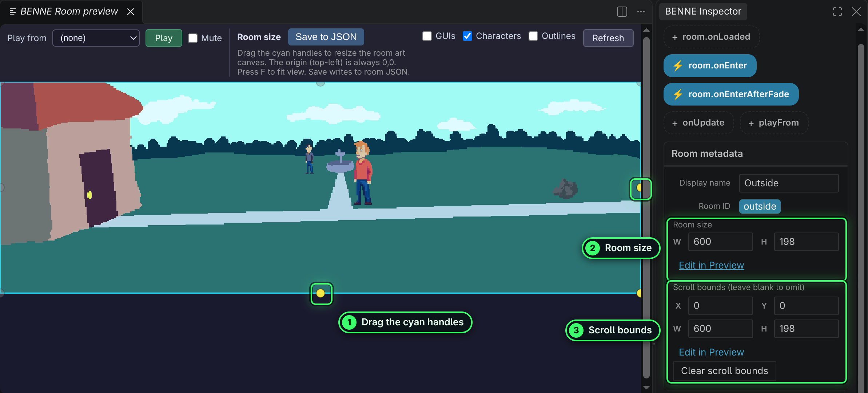Click the preview scrollbar up arrow
Image resolution: width=868 pixels, height=393 pixels.
(646, 30)
